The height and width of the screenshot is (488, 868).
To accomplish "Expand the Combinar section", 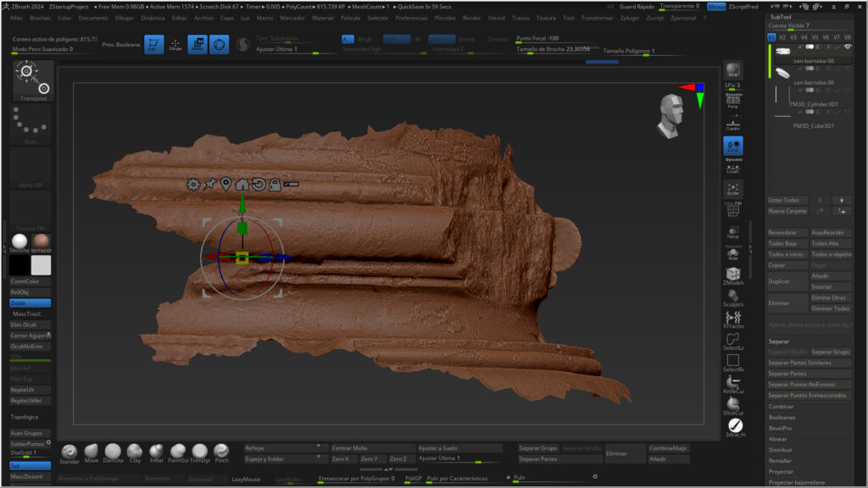I will [x=781, y=407].
